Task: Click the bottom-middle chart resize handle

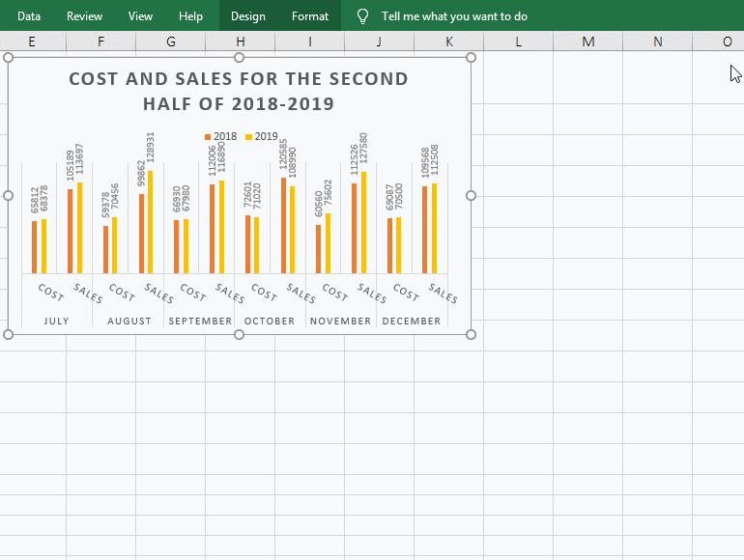Action: click(x=240, y=335)
